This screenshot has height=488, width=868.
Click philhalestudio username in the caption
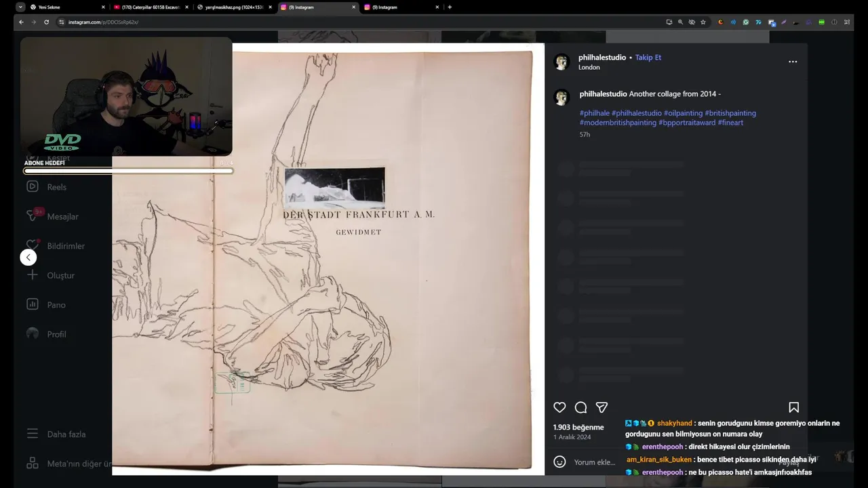click(604, 94)
